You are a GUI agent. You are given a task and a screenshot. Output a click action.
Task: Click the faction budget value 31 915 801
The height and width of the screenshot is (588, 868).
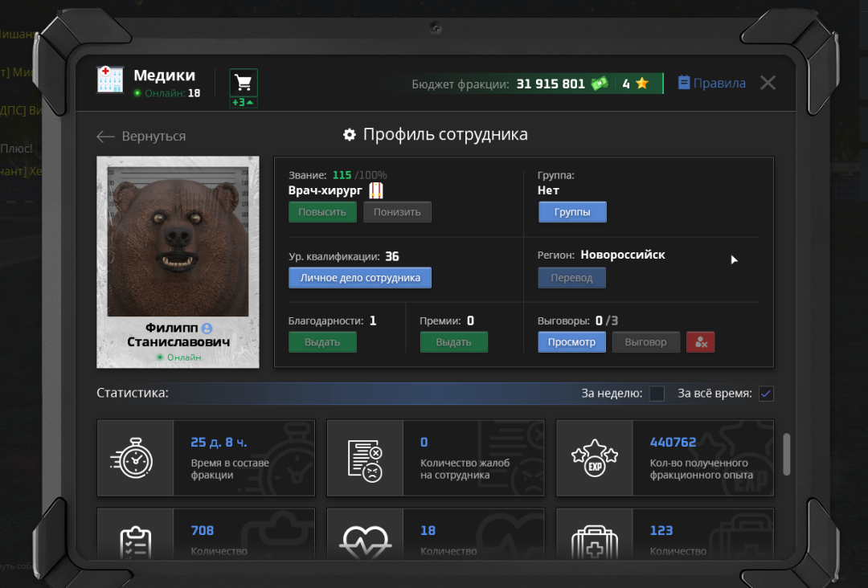(551, 84)
